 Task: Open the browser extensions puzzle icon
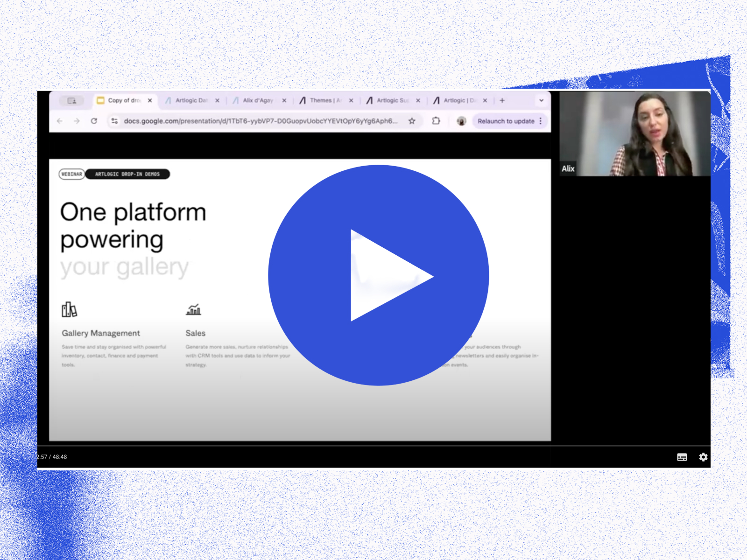coord(436,121)
